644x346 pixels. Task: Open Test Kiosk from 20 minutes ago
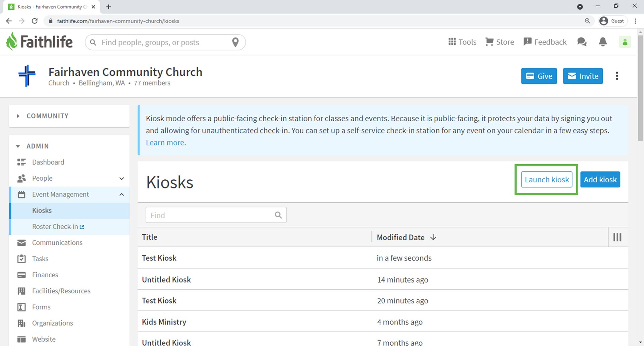tap(383, 301)
